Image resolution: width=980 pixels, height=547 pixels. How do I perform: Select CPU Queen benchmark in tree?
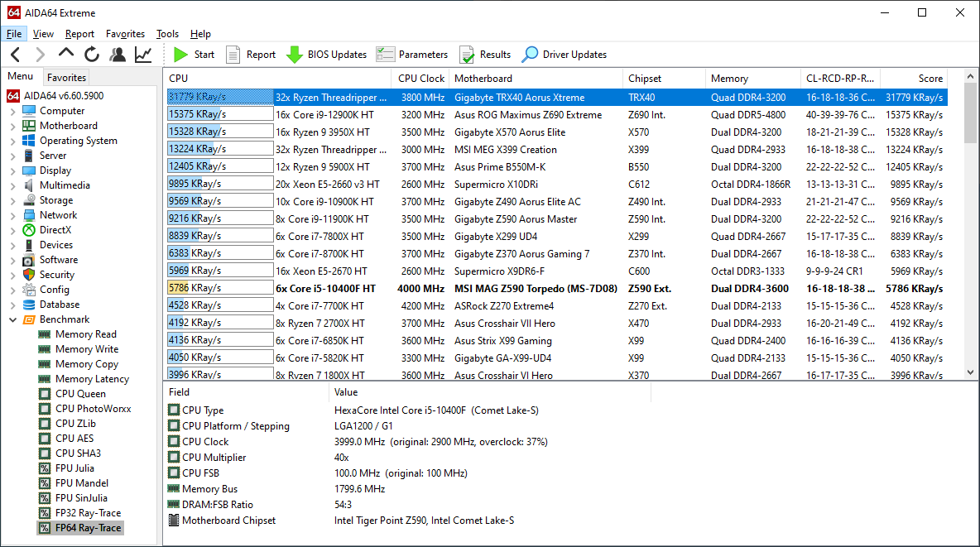click(79, 394)
